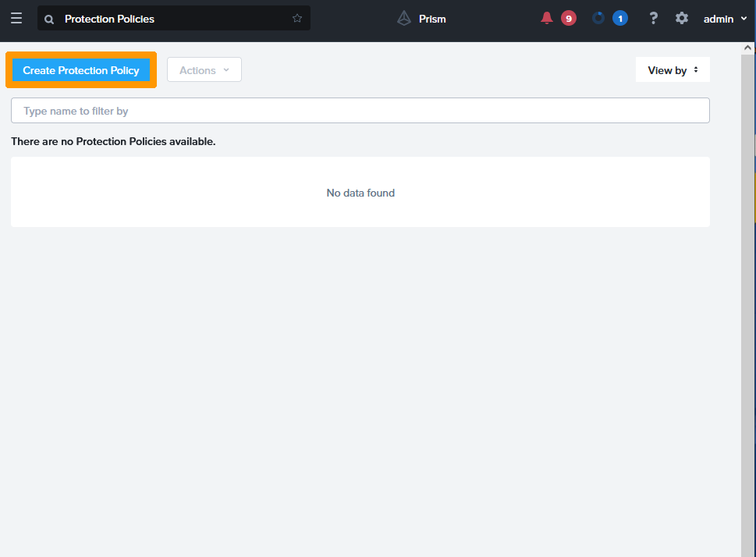
Task: Click the Prism title text
Action: (432, 19)
